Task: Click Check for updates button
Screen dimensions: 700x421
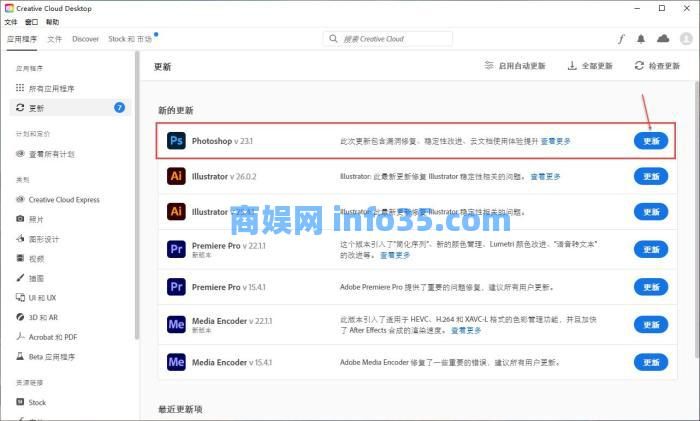Action: point(657,66)
